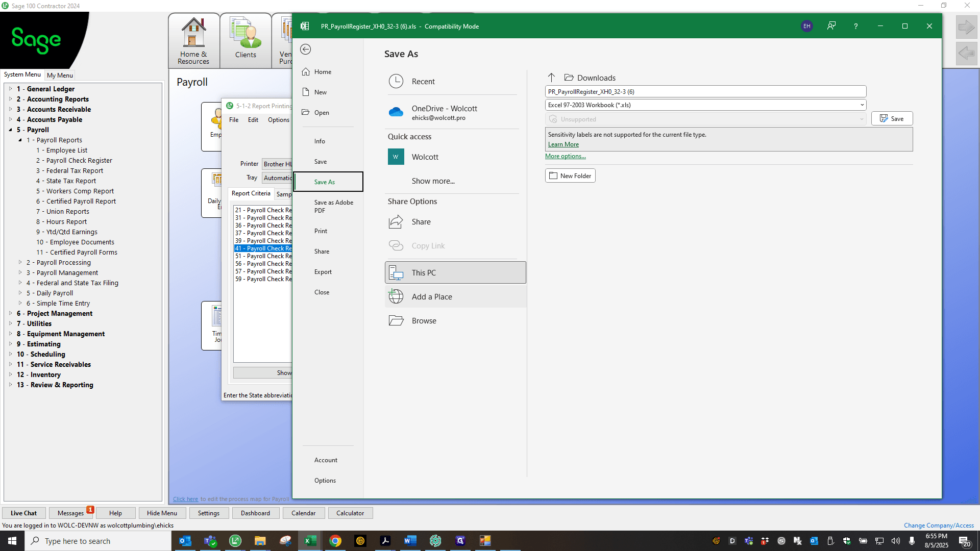Screen dimensions: 980x551
Task: Expand the Project Management tree node
Action: (x=10, y=313)
